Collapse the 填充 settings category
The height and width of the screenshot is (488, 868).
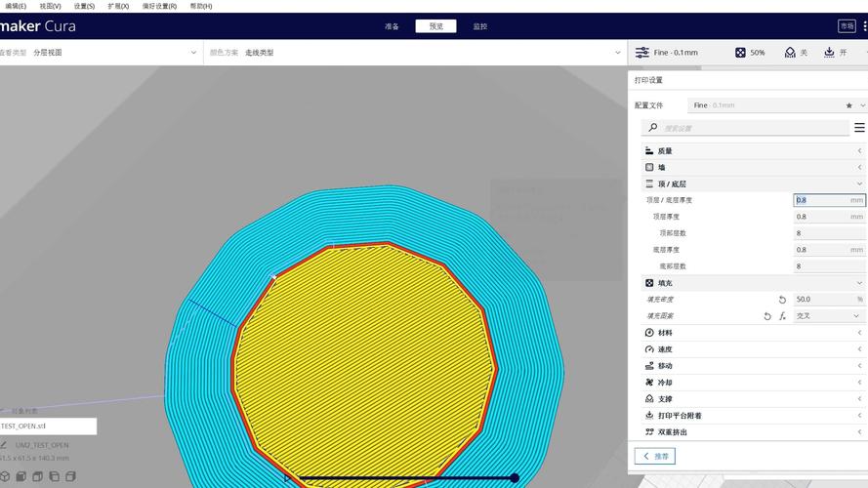[x=859, y=283]
